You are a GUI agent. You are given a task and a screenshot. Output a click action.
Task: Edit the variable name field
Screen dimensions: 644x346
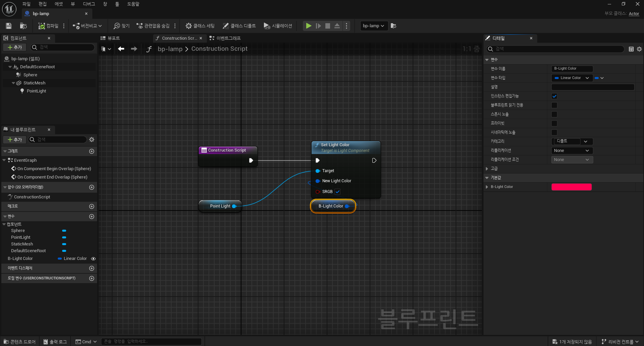572,69
